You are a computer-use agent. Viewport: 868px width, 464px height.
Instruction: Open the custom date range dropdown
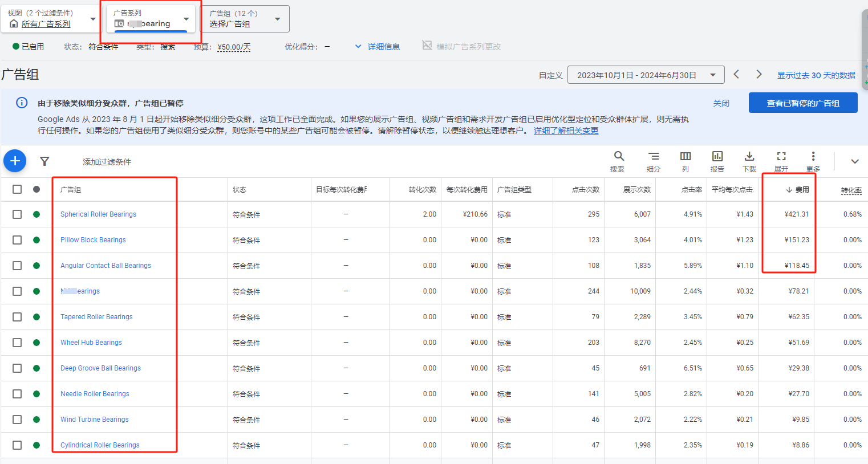point(646,75)
